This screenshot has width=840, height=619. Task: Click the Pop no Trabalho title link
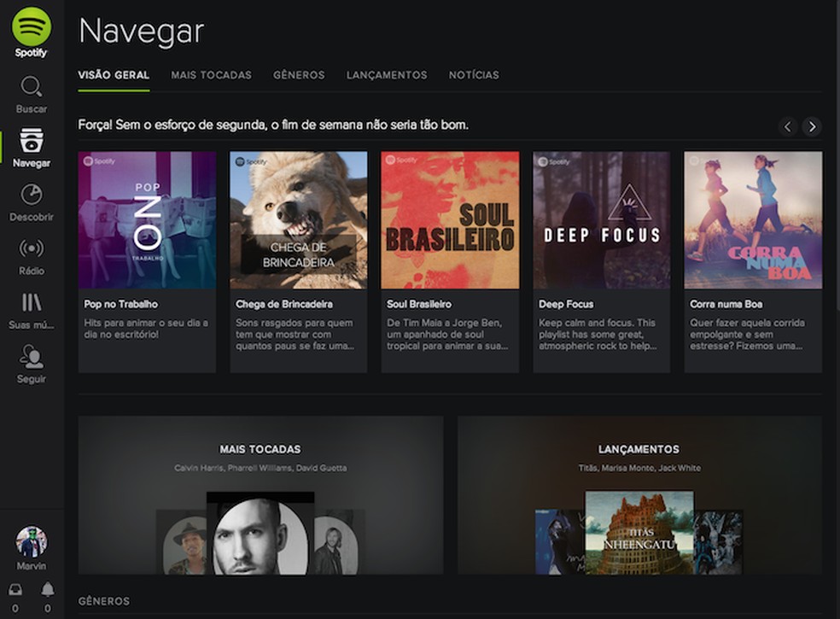pos(120,304)
